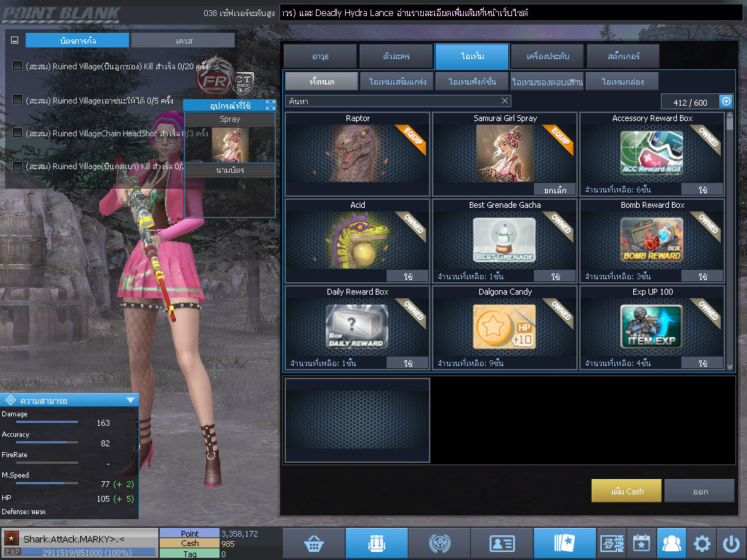Click the ค้นหา search field
Image resolution: width=747 pixels, height=560 pixels.
point(398,101)
